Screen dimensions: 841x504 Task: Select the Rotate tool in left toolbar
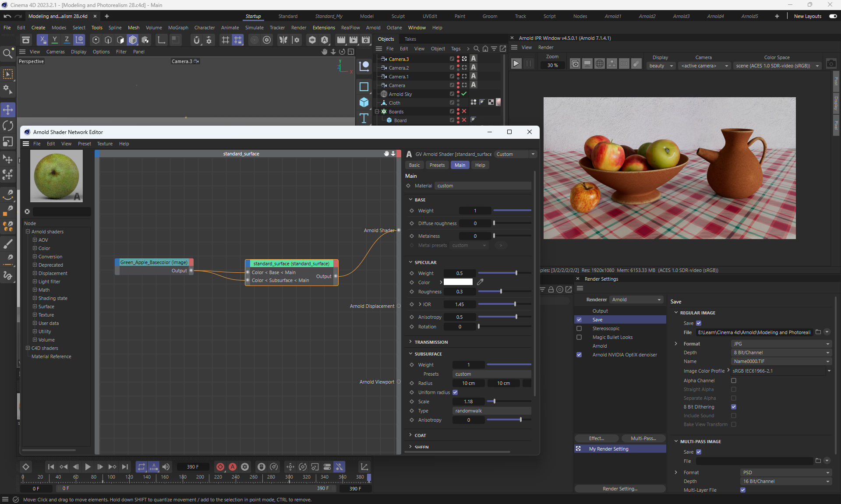8,126
